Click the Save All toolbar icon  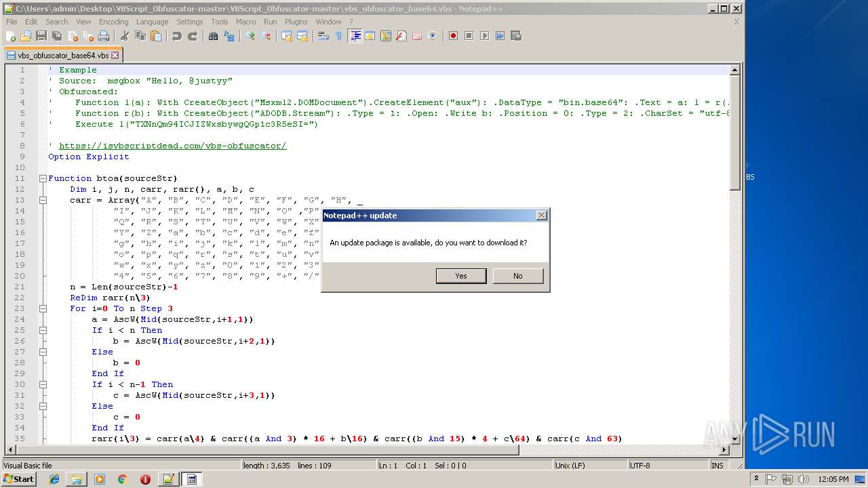(x=56, y=36)
